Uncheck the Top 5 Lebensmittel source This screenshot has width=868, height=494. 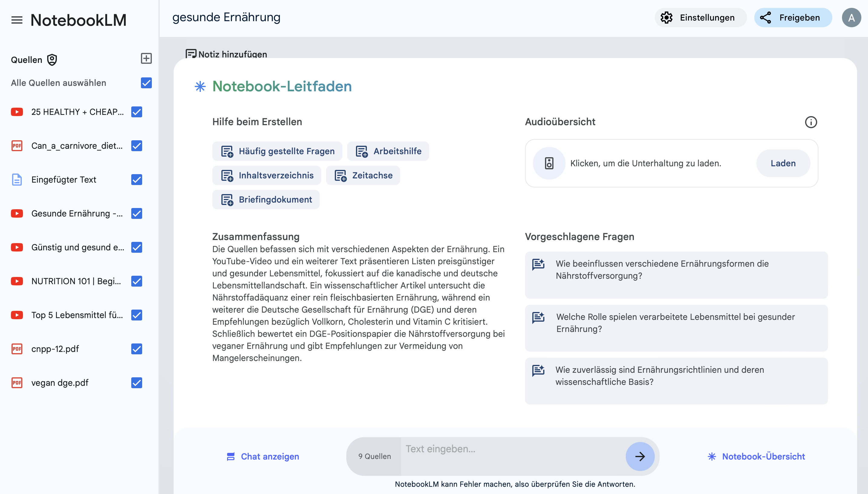pos(137,315)
